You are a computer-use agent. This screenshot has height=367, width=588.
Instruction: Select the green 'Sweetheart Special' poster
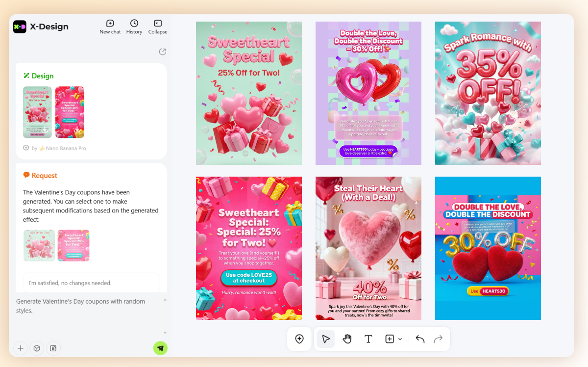[248, 93]
